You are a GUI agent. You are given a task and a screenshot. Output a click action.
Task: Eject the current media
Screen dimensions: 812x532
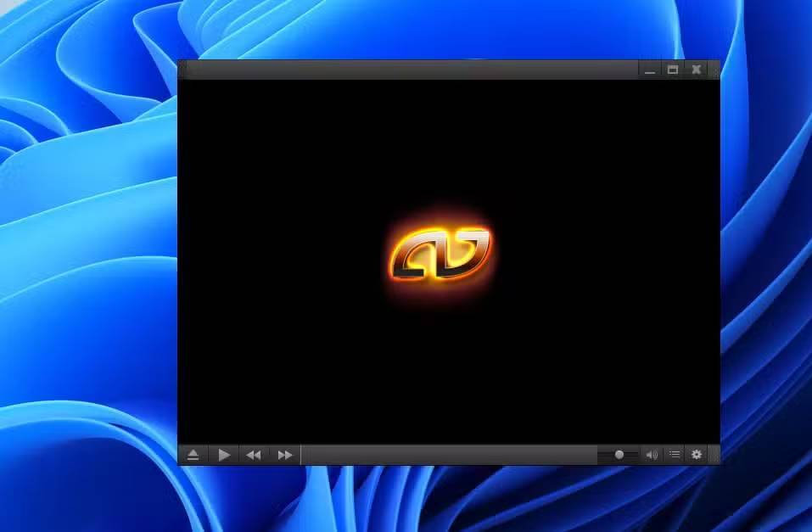point(193,455)
